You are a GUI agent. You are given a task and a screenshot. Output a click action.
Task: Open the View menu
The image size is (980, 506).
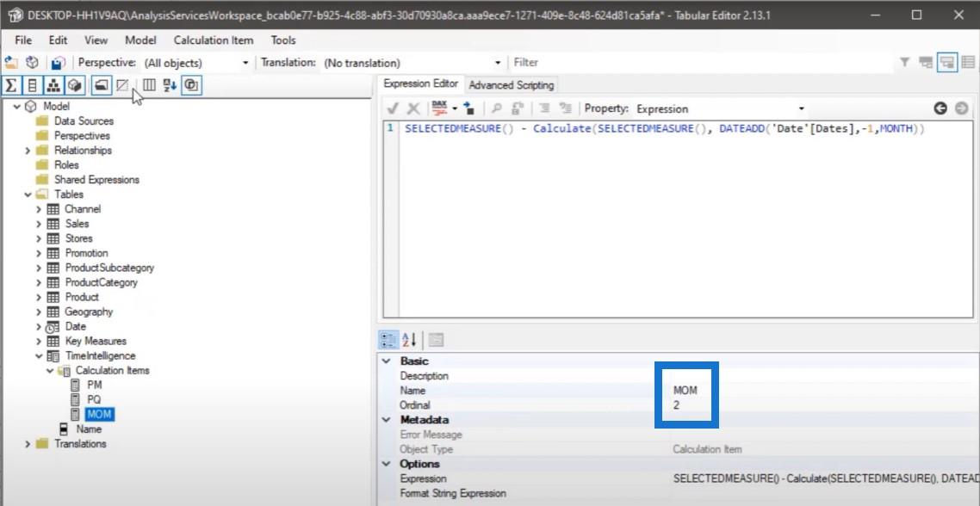tap(96, 40)
